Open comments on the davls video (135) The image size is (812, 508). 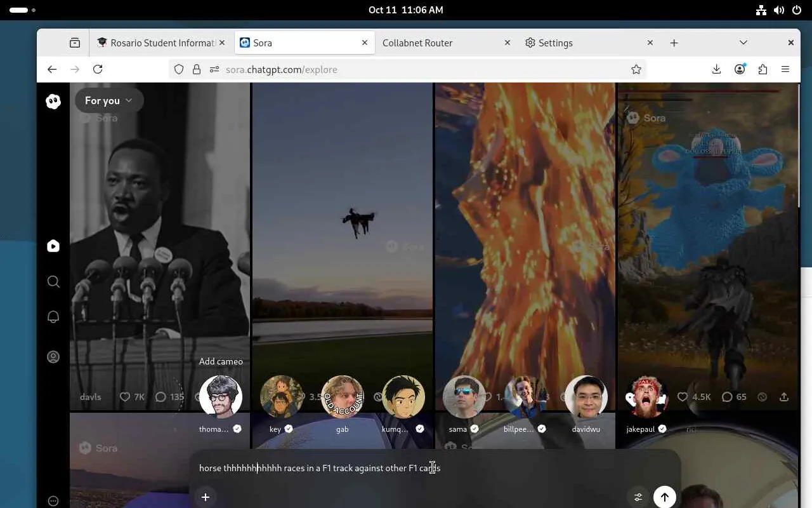[169, 397]
